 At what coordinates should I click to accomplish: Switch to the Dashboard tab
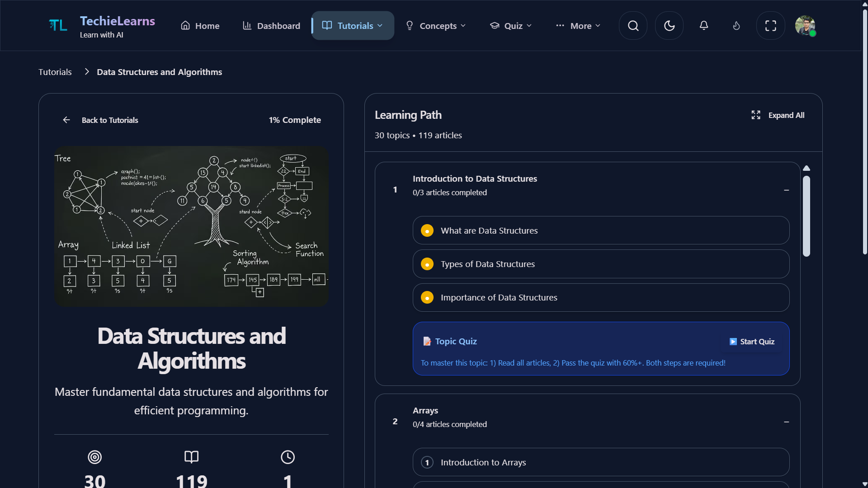click(271, 26)
